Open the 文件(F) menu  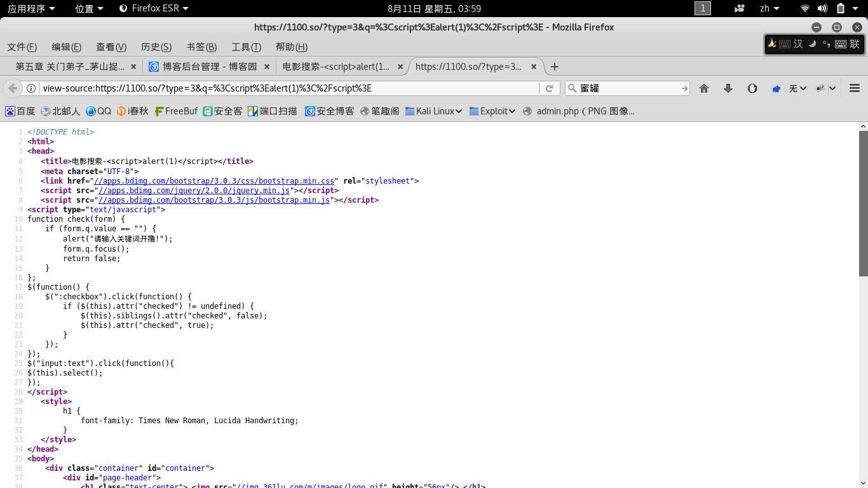pyautogui.click(x=22, y=47)
